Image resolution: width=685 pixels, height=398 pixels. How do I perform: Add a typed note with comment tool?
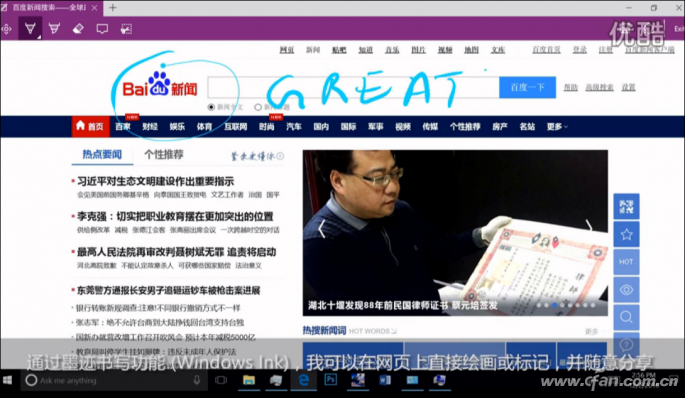point(102,29)
